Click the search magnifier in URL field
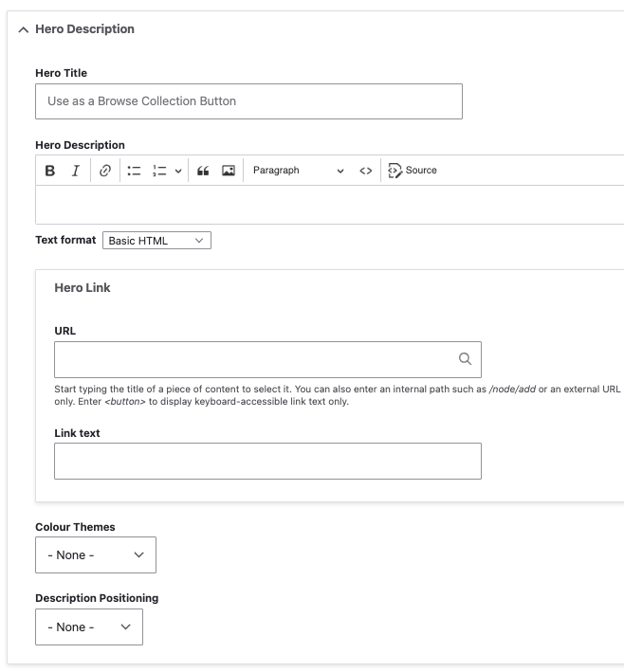The width and height of the screenshot is (624, 672). click(x=465, y=358)
